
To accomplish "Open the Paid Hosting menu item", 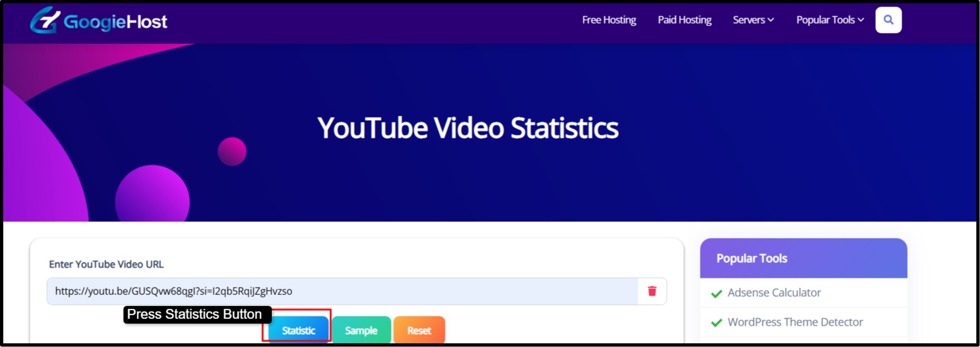I will click(685, 20).
